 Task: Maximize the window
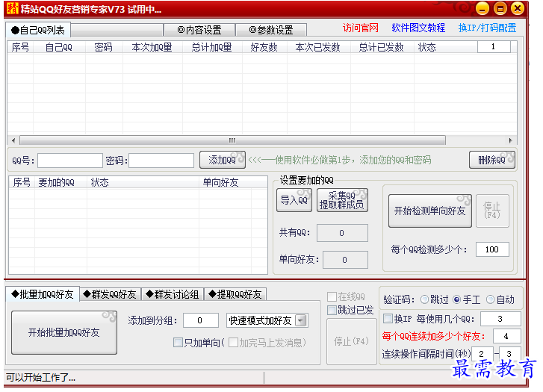[x=500, y=9]
